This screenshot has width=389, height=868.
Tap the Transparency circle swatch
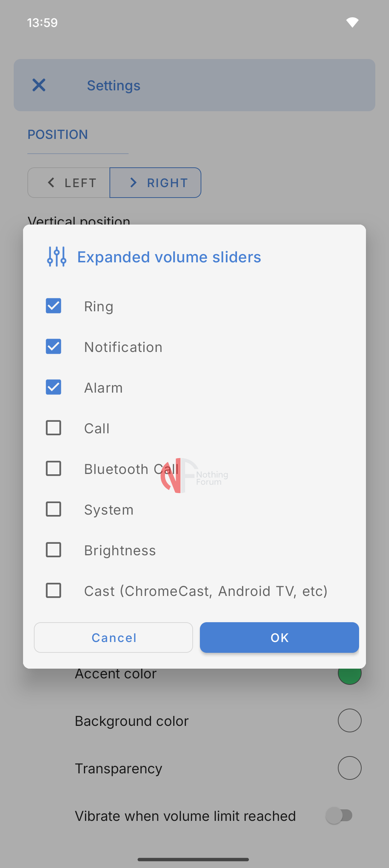[349, 768]
